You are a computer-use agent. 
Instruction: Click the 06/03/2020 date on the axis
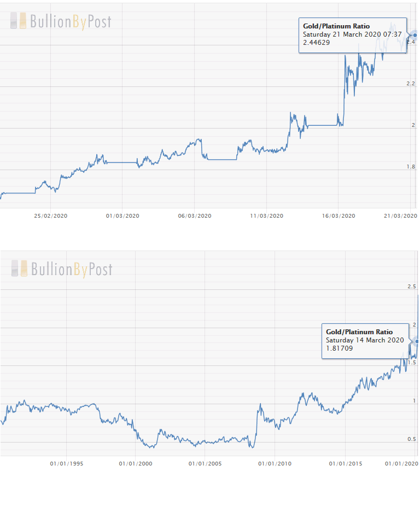pyautogui.click(x=195, y=216)
